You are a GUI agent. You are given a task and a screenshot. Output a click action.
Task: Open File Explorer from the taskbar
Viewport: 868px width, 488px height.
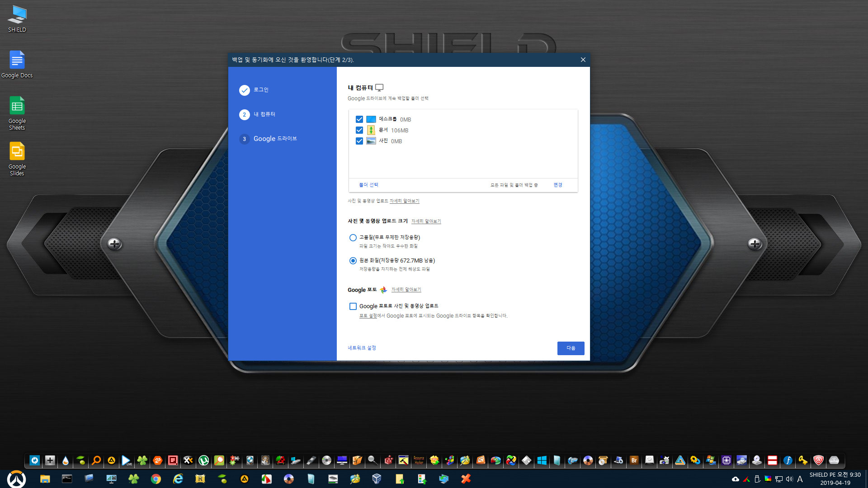[45, 479]
